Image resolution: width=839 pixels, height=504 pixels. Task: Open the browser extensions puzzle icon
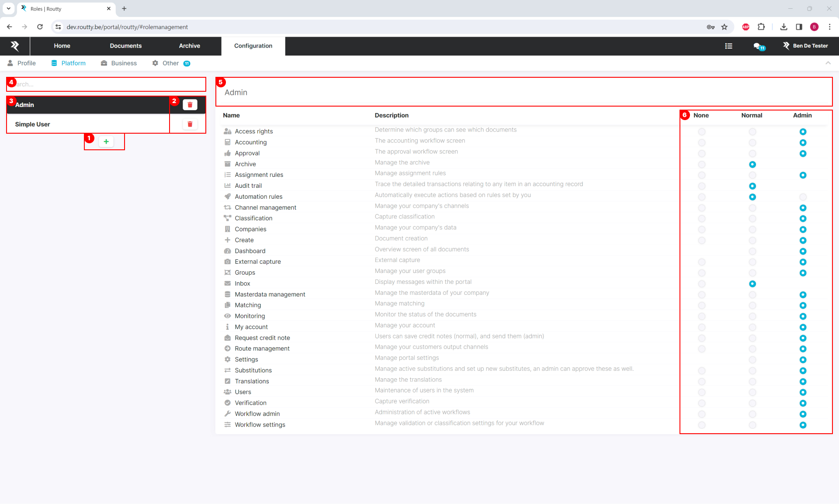[x=761, y=27]
